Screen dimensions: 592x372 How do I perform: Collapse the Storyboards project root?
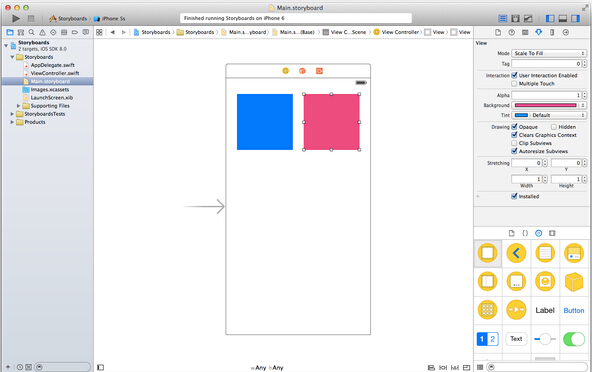coord(6,45)
